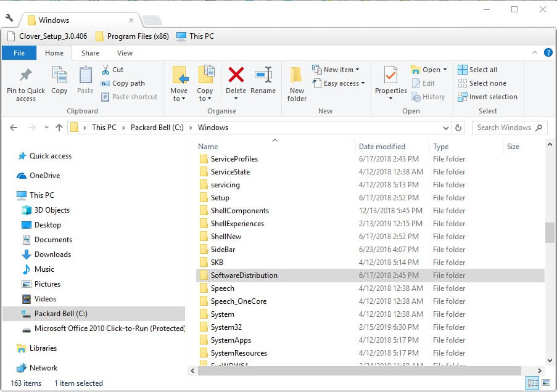The width and height of the screenshot is (557, 392).
Task: Choose Copy path
Action: [x=123, y=83]
